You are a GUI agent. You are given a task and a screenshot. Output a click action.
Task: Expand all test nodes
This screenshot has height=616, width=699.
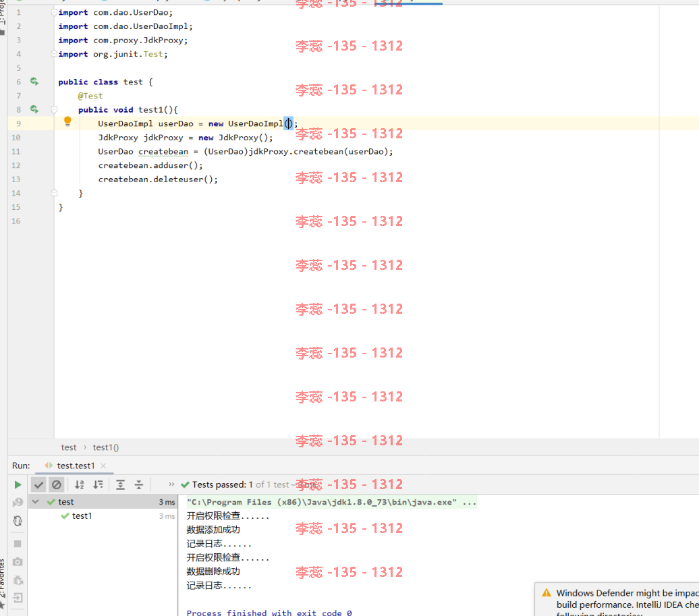120,484
